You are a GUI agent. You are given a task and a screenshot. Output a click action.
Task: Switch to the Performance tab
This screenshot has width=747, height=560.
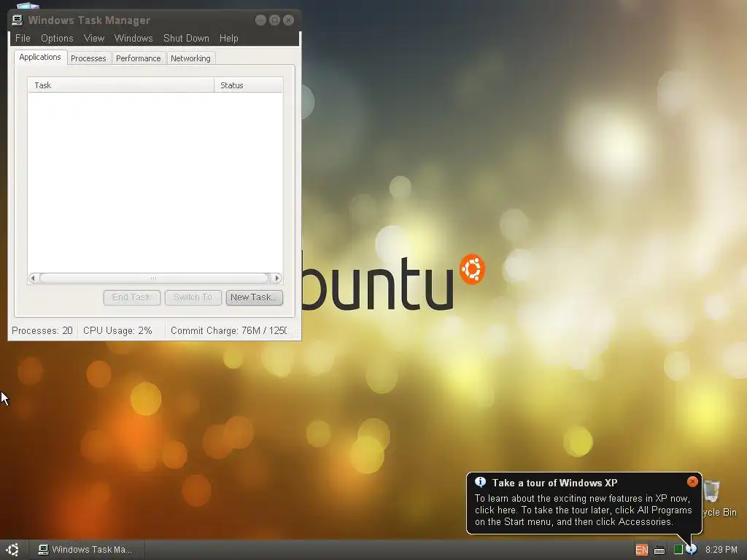(138, 58)
